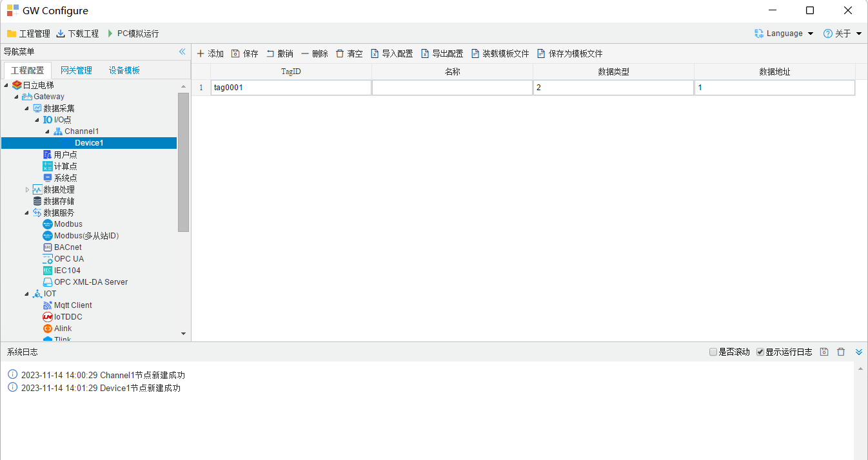Screen dimensions: 868x460
Task: Switch to 网关管理 tab
Action: coord(76,70)
